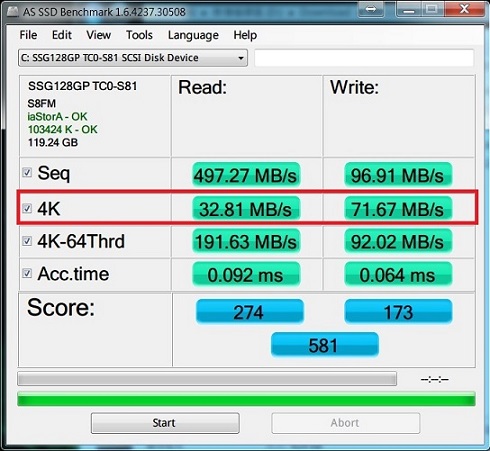Click the read access time 0.092 ms
This screenshot has height=451, width=490.
[x=246, y=274]
